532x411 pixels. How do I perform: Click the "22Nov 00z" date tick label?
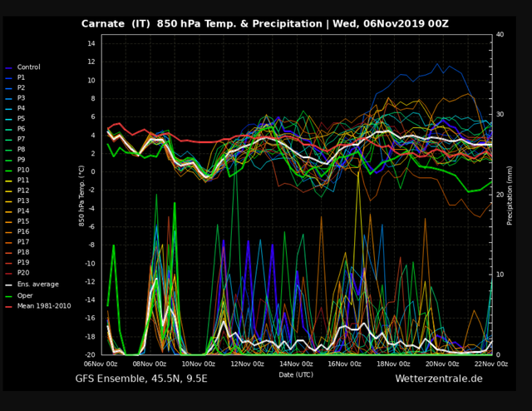(491, 364)
